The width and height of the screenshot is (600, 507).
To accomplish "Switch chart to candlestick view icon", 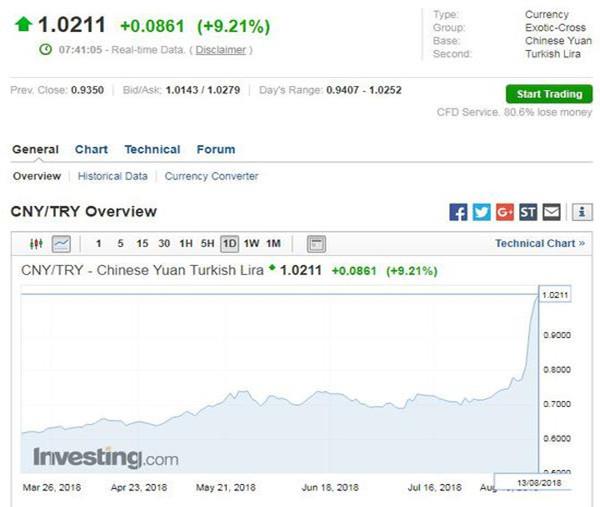I will [36, 244].
